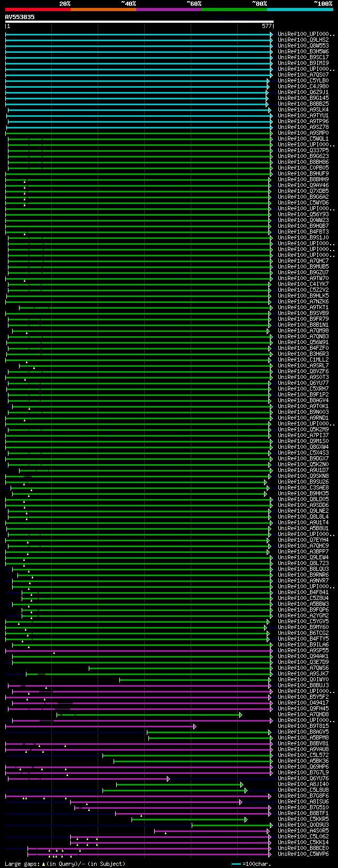
Task: Select hit label UniRef100_A9SLK4
Action: pyautogui.click(x=303, y=109)
